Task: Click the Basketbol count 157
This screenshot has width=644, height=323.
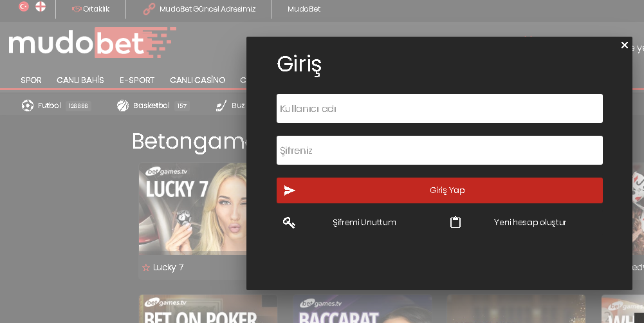Action: point(182,106)
